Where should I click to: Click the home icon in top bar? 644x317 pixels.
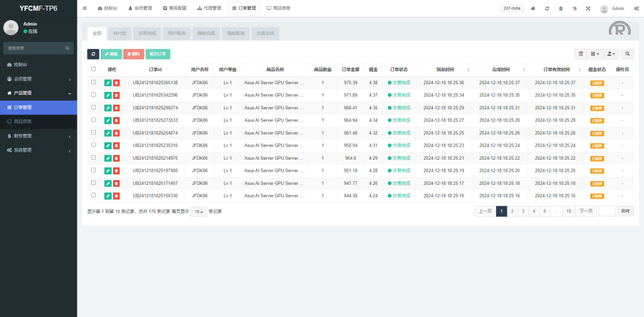pyautogui.click(x=533, y=9)
